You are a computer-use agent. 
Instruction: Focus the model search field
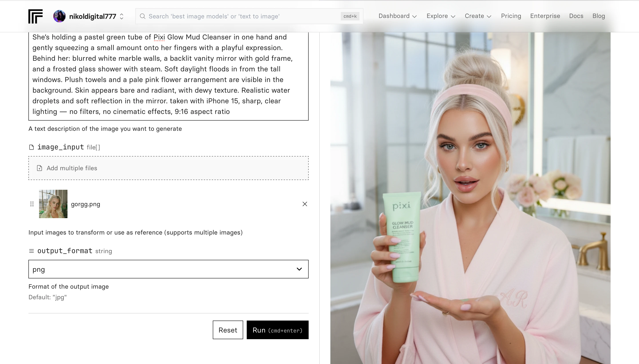click(x=249, y=16)
